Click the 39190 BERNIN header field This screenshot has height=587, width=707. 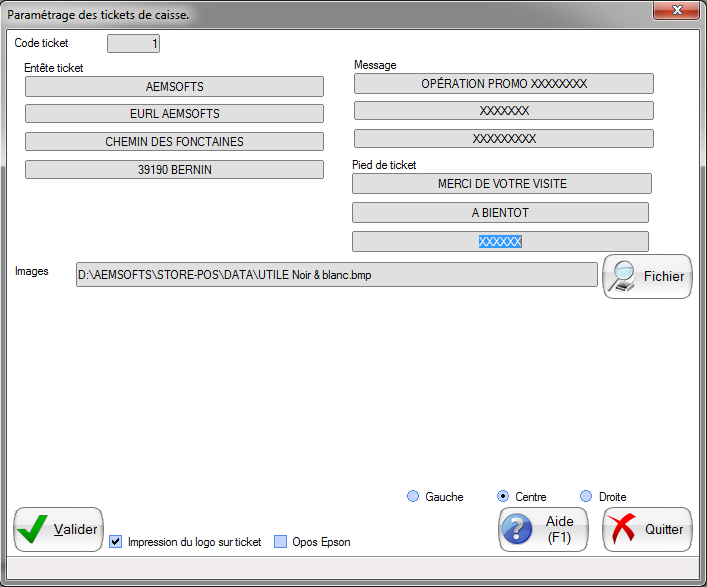174,170
